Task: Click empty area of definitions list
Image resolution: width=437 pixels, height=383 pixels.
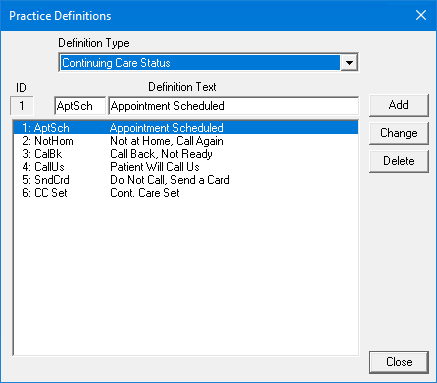Action: tap(186, 277)
